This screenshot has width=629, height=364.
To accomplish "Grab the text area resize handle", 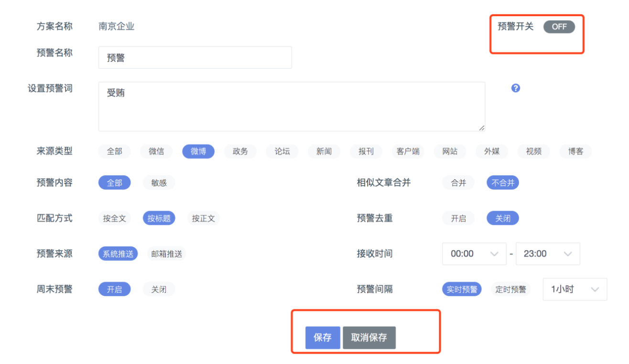I will pyautogui.click(x=482, y=128).
